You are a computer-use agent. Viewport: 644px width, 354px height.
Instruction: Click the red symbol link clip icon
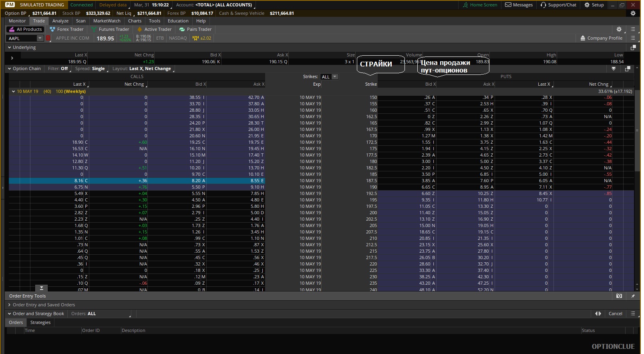tap(48, 38)
